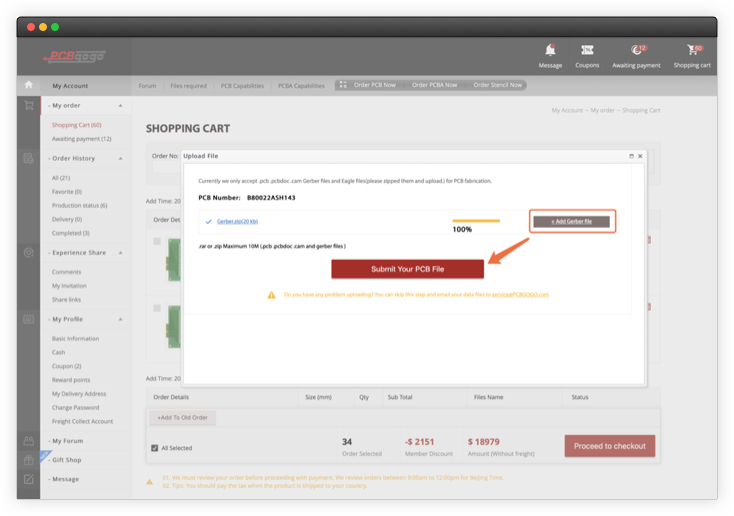Click the upload progress bar
The image size is (734, 516).
pos(476,221)
